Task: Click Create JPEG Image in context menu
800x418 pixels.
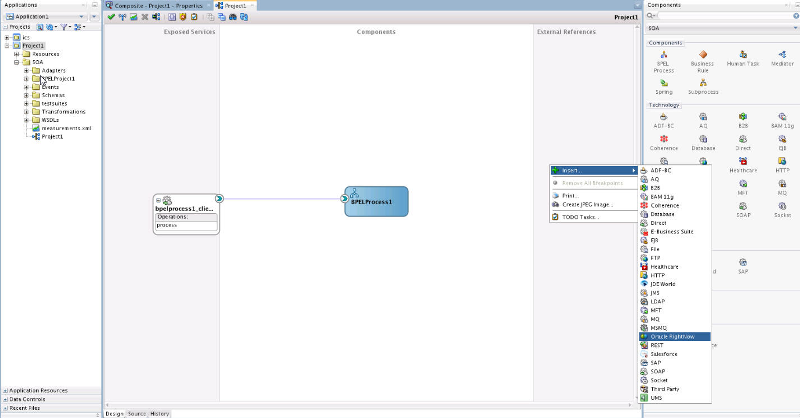Action: [594, 204]
